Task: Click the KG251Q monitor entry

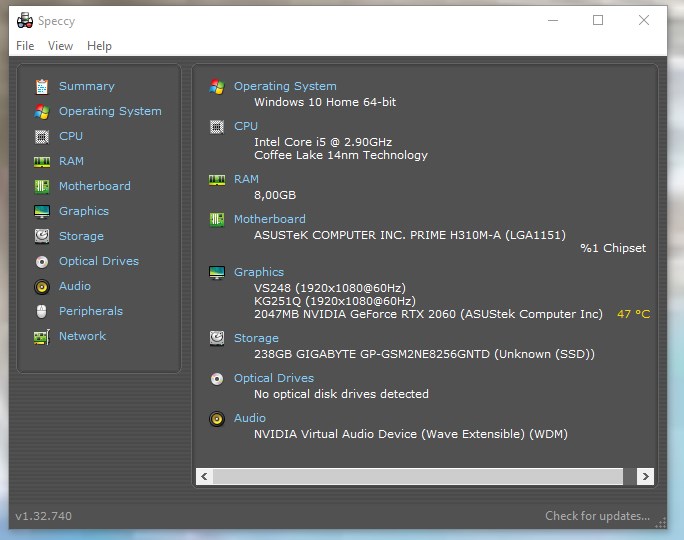Action: pyautogui.click(x=335, y=301)
